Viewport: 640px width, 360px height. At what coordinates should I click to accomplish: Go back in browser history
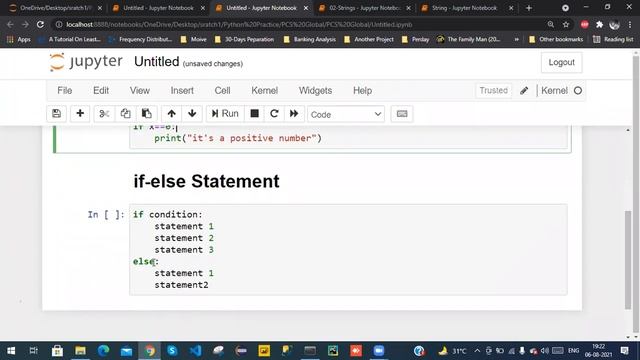pos(10,24)
